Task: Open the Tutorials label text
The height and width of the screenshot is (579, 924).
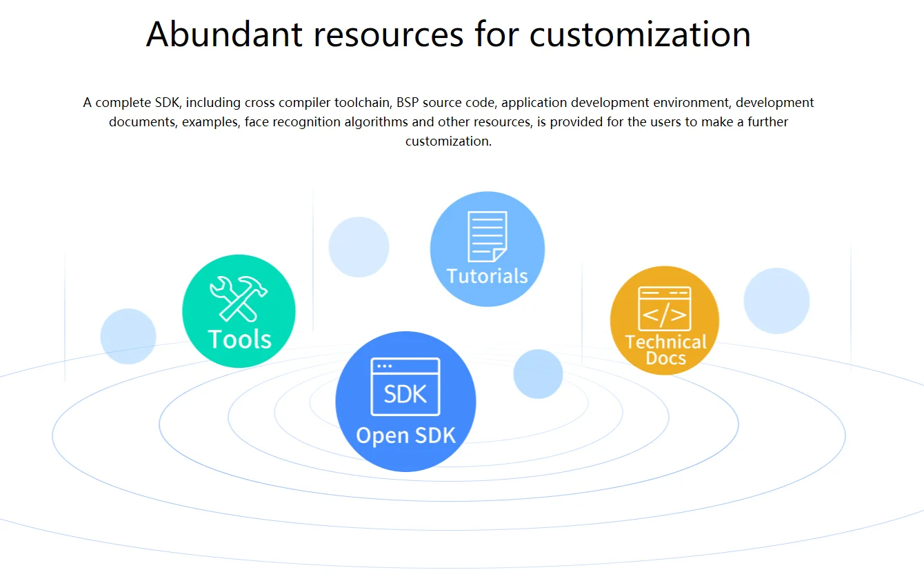Action: [x=487, y=276]
